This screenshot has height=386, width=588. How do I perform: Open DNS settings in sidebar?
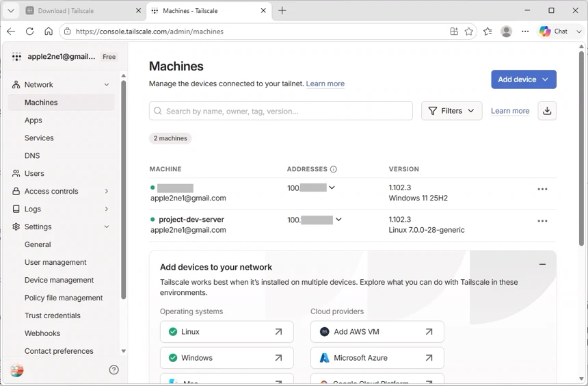tap(32, 155)
